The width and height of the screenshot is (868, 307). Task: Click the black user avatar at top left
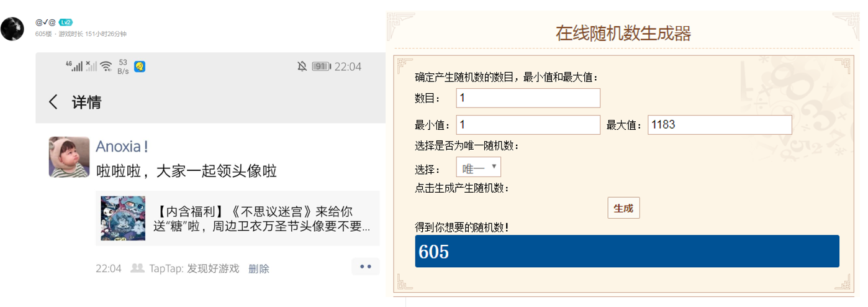click(12, 29)
